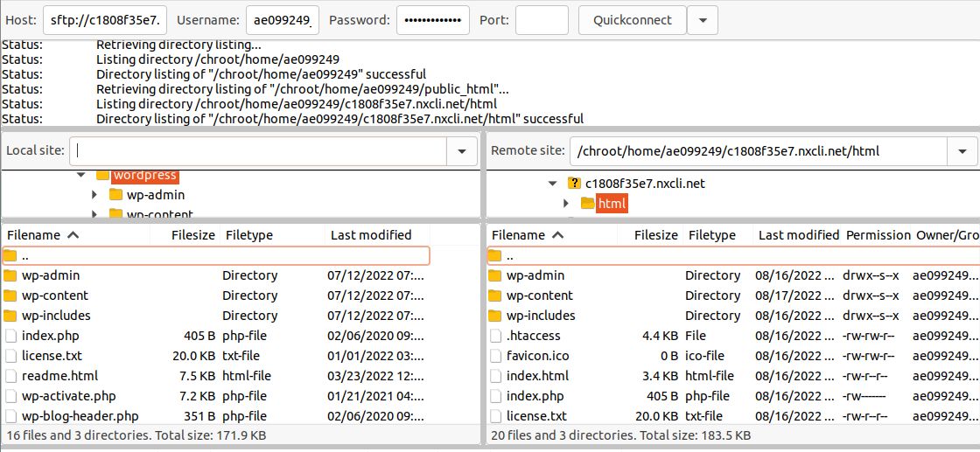This screenshot has height=452, width=980.
Task: Select wp-admin in the local tree
Action: click(x=156, y=195)
